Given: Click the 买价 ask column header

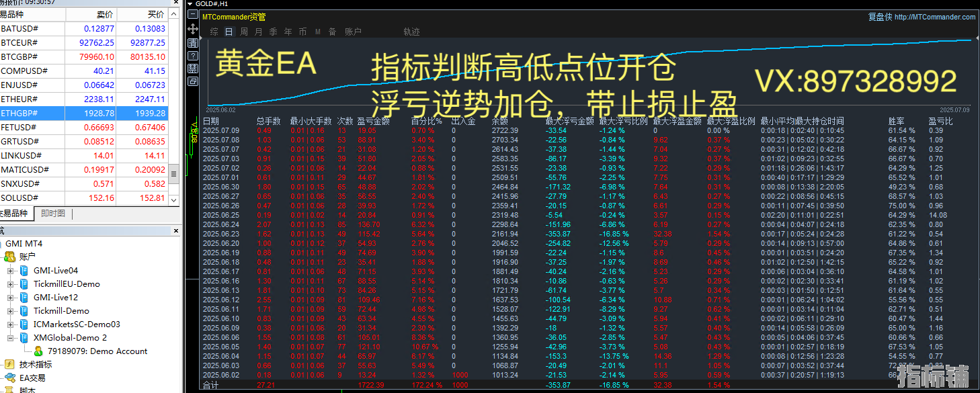Looking at the screenshot, I should click(155, 14).
